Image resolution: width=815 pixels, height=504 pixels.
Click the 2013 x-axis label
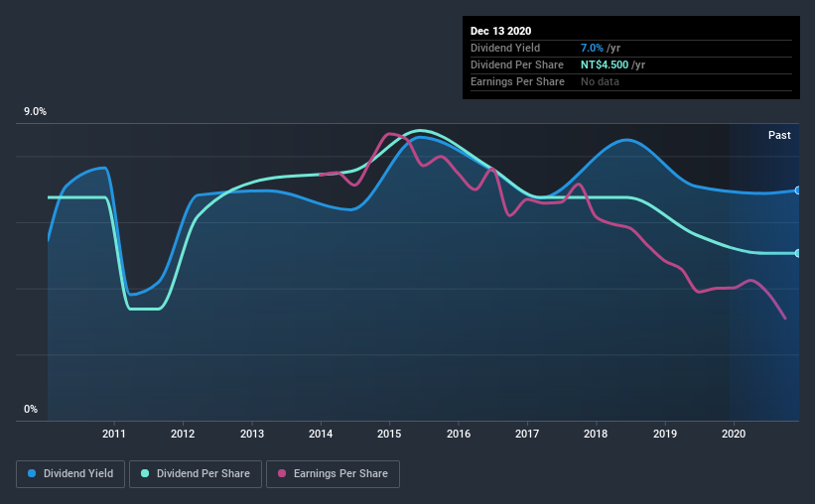[x=252, y=434]
